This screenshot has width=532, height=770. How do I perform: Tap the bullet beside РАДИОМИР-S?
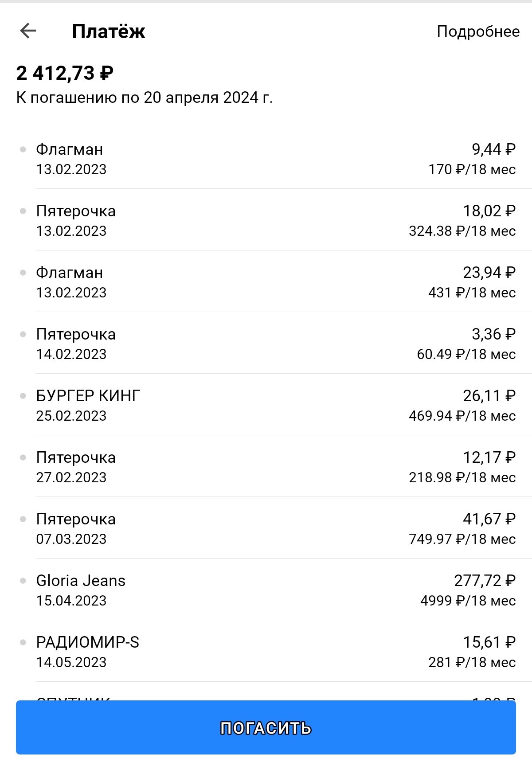pyautogui.click(x=23, y=642)
